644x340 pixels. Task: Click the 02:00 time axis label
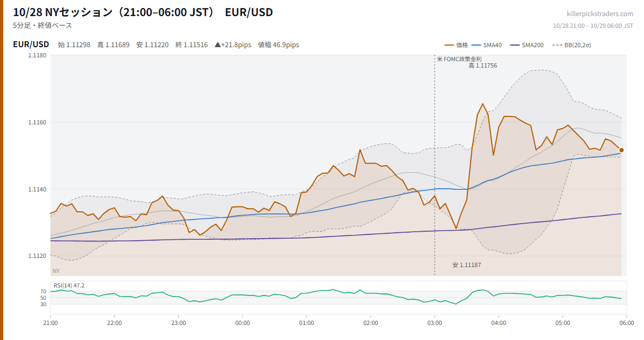pos(371,323)
